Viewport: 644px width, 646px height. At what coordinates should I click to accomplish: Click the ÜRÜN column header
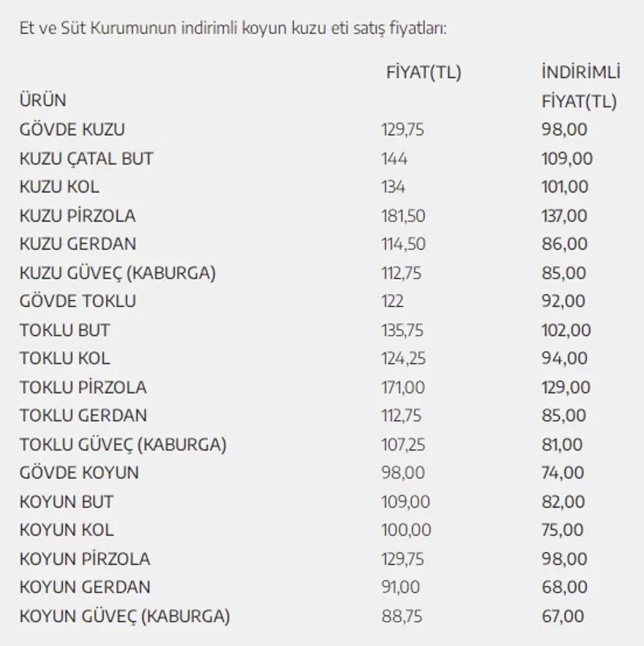point(42,101)
